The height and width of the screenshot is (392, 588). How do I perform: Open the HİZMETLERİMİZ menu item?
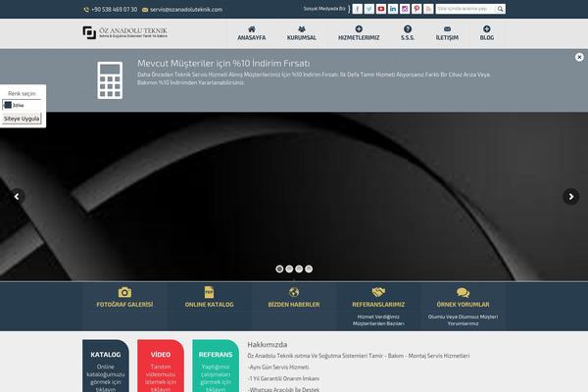coord(359,33)
